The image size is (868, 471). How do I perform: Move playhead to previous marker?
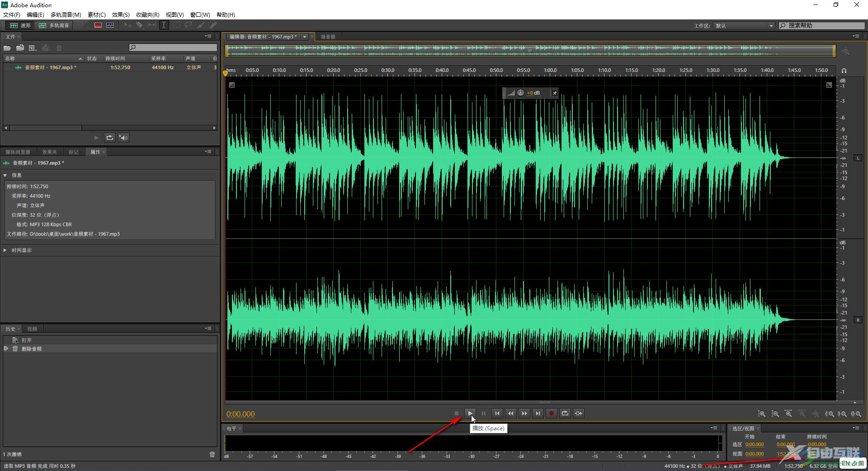coord(497,414)
